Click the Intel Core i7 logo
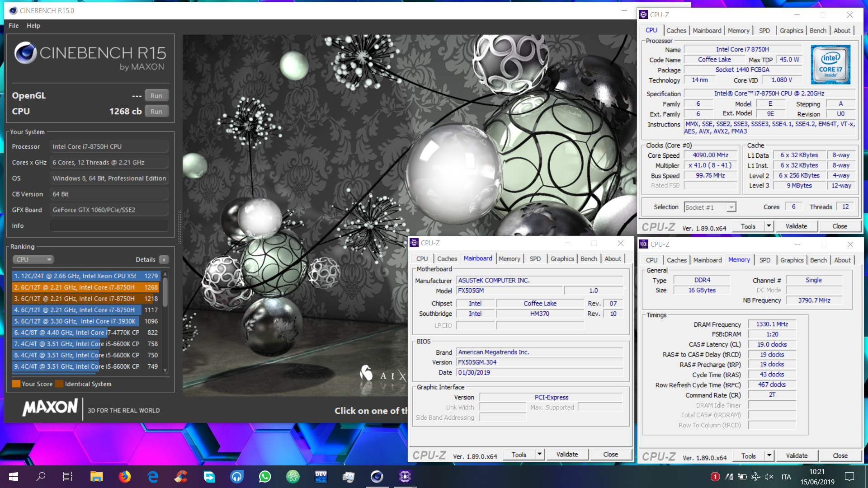This screenshot has width=868, height=488. (830, 64)
